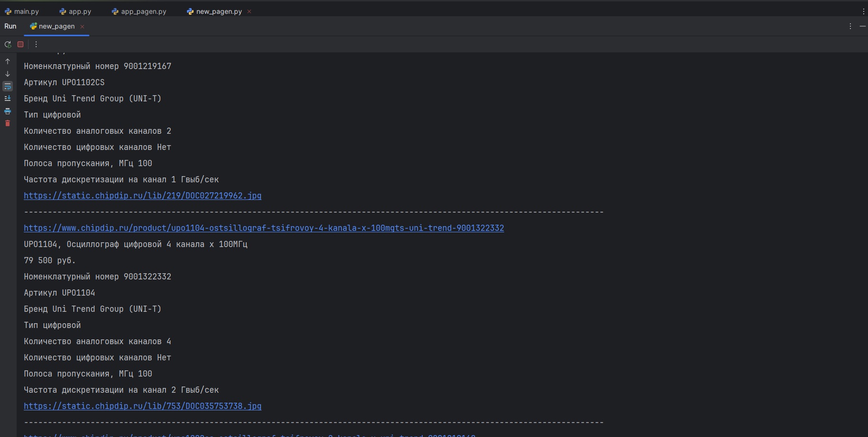Open the UPO1104 product page link
The image size is (868, 437).
click(x=264, y=228)
